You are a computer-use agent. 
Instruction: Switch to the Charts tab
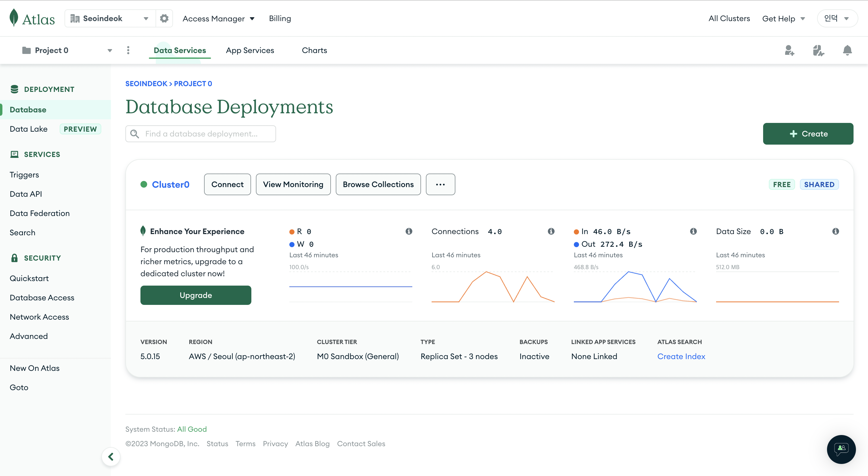coord(314,50)
